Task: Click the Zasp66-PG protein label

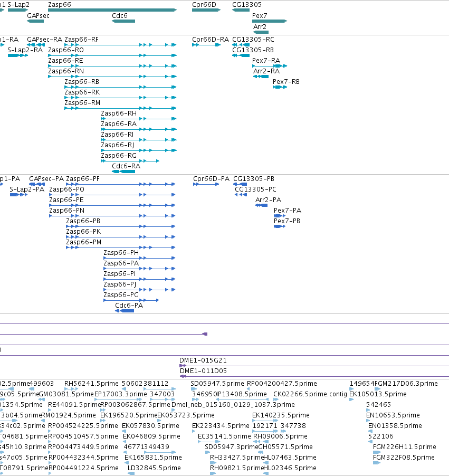Action: click(121, 295)
